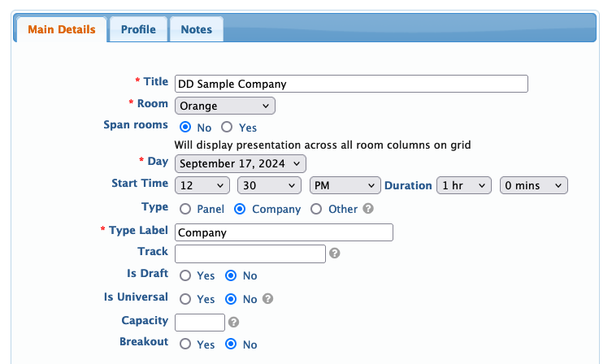Select Yes for Span rooms

click(x=227, y=127)
